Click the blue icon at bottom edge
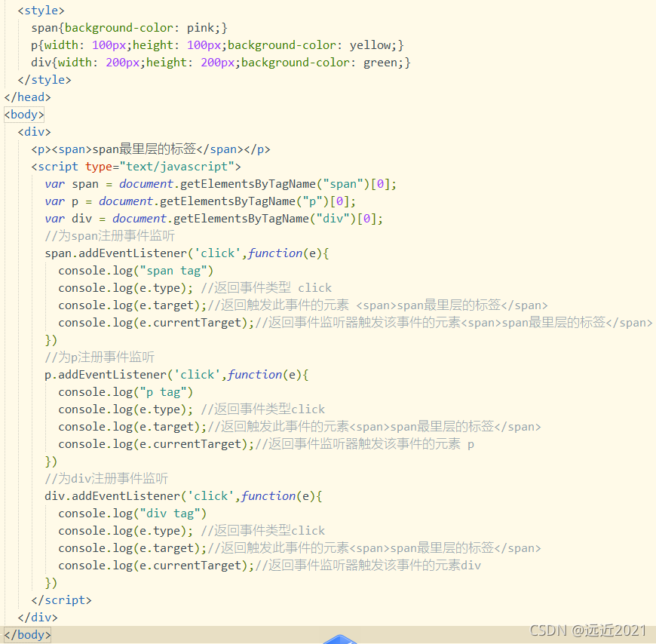 pyautogui.click(x=340, y=639)
